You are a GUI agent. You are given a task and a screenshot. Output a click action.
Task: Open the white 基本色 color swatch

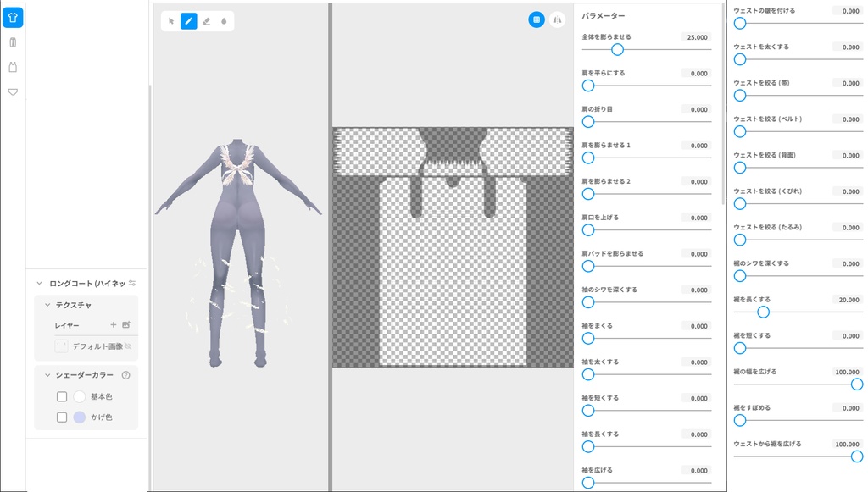(x=80, y=396)
